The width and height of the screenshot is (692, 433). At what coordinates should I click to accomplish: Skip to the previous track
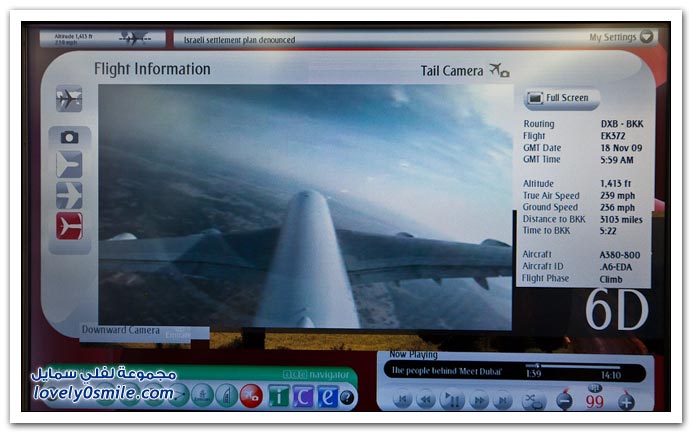(402, 400)
